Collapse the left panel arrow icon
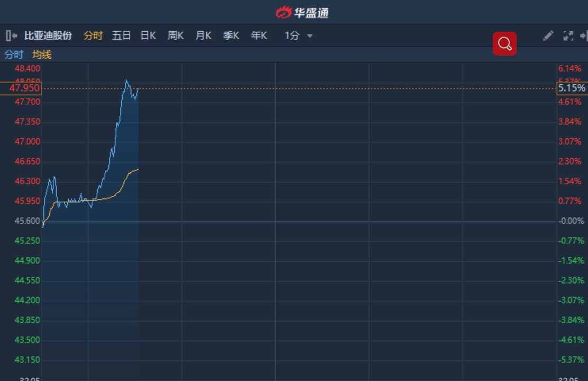The width and height of the screenshot is (588, 381). tap(11, 35)
